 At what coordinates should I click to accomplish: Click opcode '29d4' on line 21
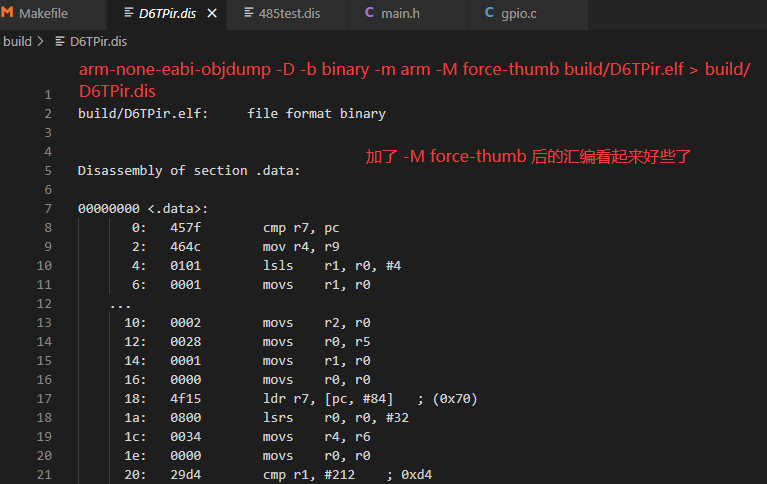(185, 475)
